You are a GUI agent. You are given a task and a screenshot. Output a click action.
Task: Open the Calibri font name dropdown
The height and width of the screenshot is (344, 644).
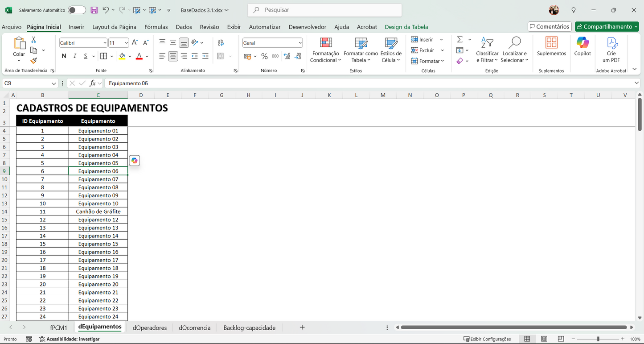pos(105,43)
